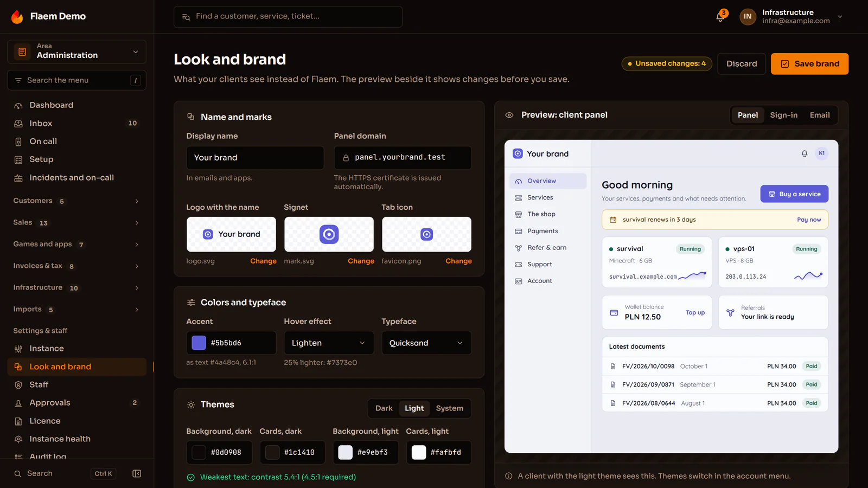Click the Save brand button

[x=809, y=64]
